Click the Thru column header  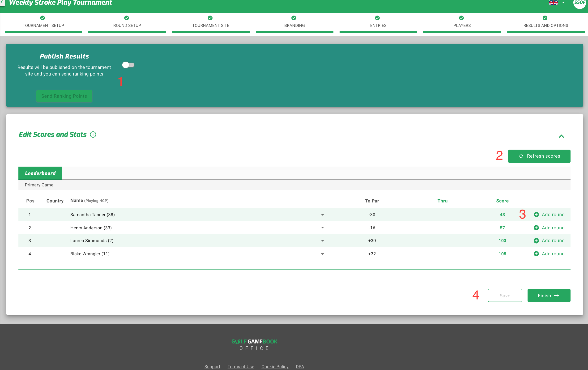tap(443, 201)
